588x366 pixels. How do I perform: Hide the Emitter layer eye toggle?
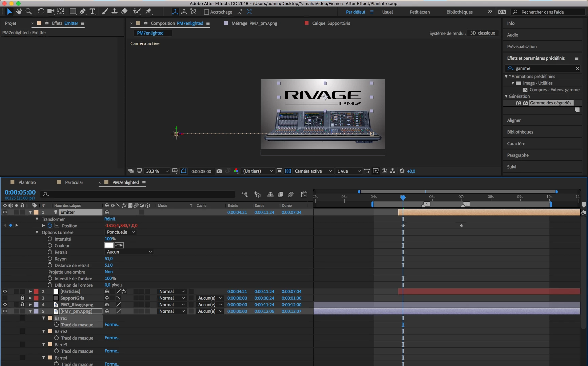5,212
